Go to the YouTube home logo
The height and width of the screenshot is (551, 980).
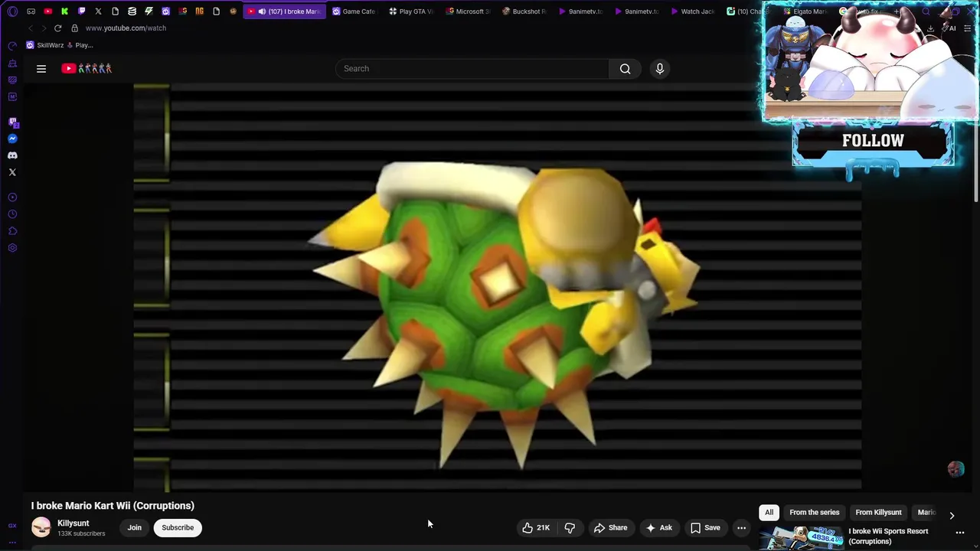[x=87, y=69]
